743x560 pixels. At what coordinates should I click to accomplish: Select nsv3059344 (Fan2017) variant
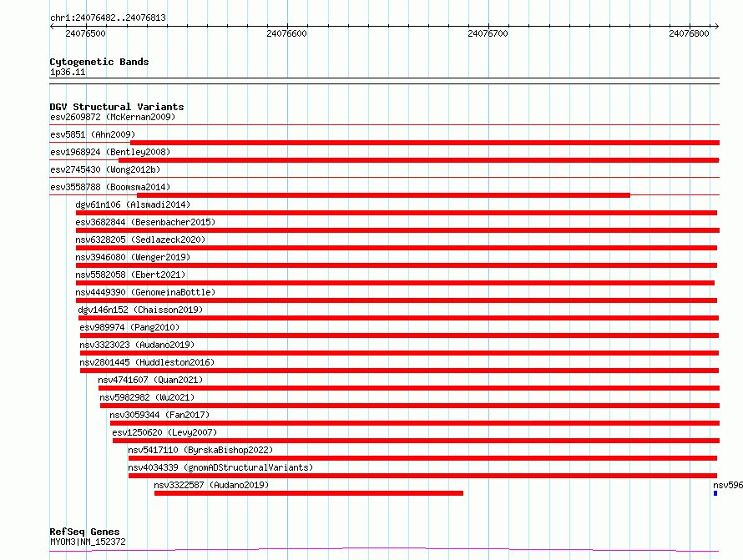coord(159,415)
